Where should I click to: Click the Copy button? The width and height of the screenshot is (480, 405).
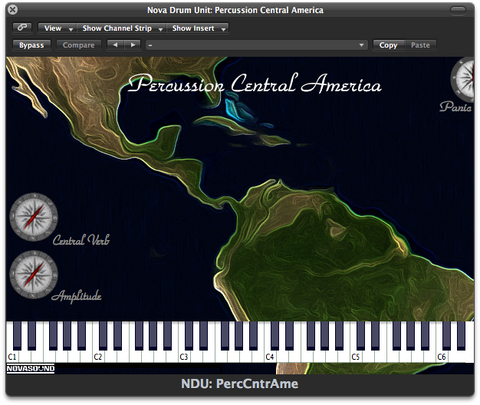click(388, 45)
